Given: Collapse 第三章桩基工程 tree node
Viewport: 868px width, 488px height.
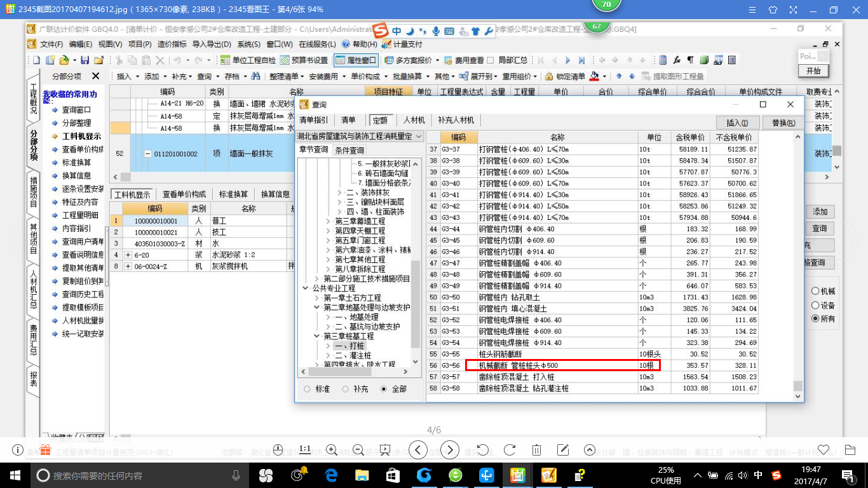Looking at the screenshot, I should (x=317, y=336).
